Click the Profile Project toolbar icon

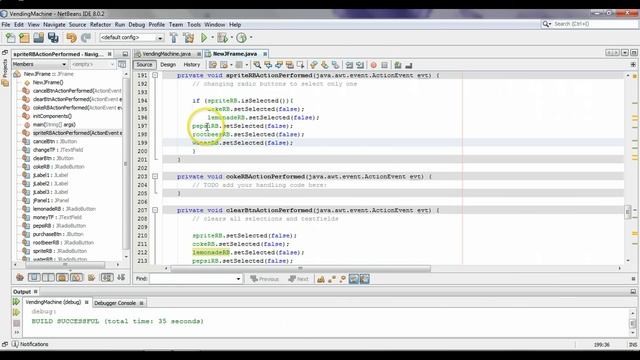[241, 38]
